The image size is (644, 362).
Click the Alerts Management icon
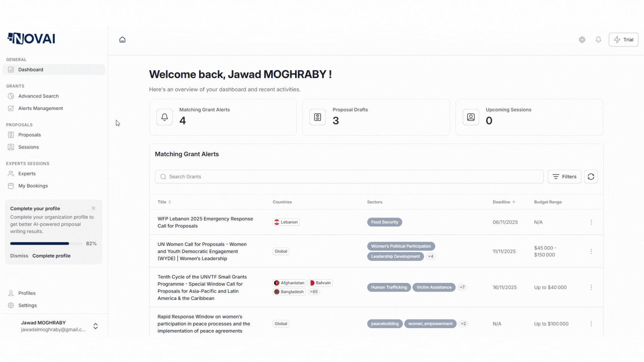tap(11, 108)
